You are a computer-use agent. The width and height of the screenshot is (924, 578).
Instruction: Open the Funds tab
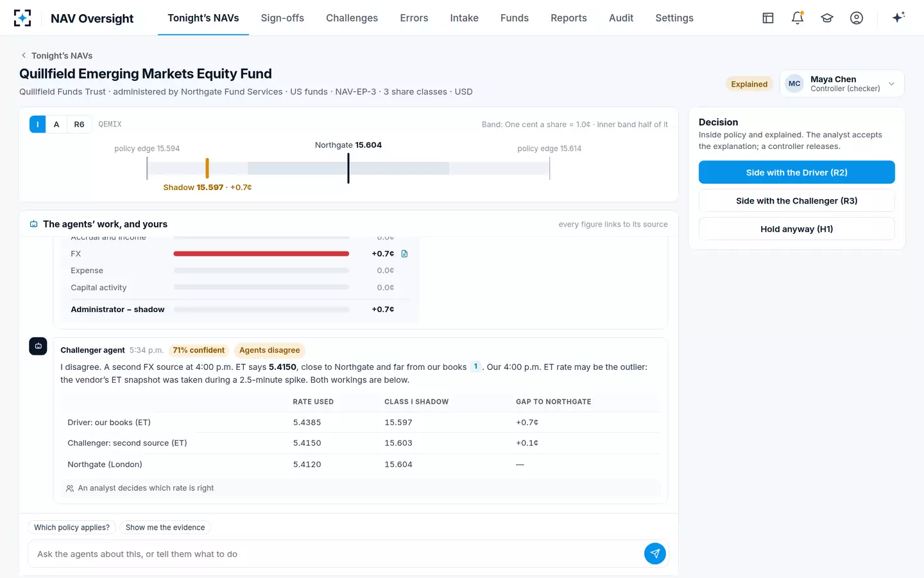[515, 18]
